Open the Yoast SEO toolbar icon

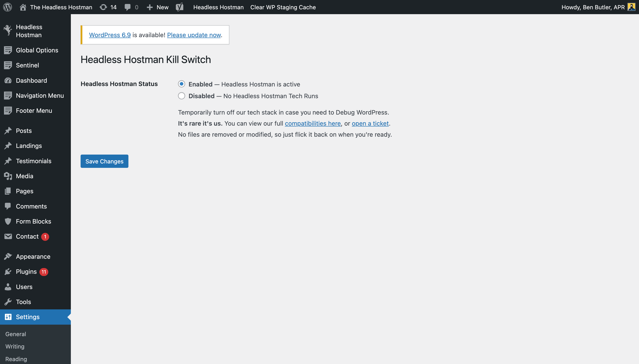[x=180, y=7]
